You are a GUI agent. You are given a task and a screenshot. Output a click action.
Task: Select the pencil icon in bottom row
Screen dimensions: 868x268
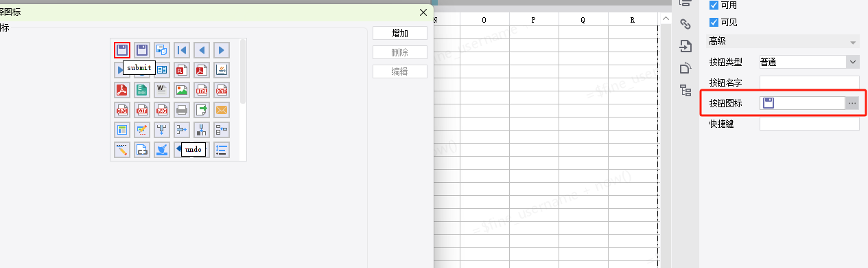[122, 149]
